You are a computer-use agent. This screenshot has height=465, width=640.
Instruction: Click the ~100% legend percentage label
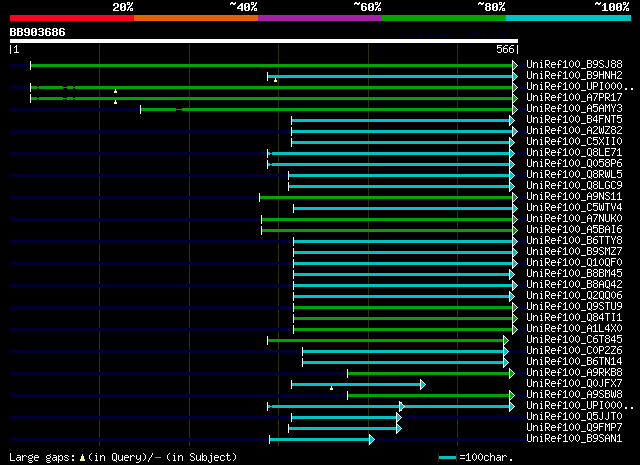click(612, 7)
